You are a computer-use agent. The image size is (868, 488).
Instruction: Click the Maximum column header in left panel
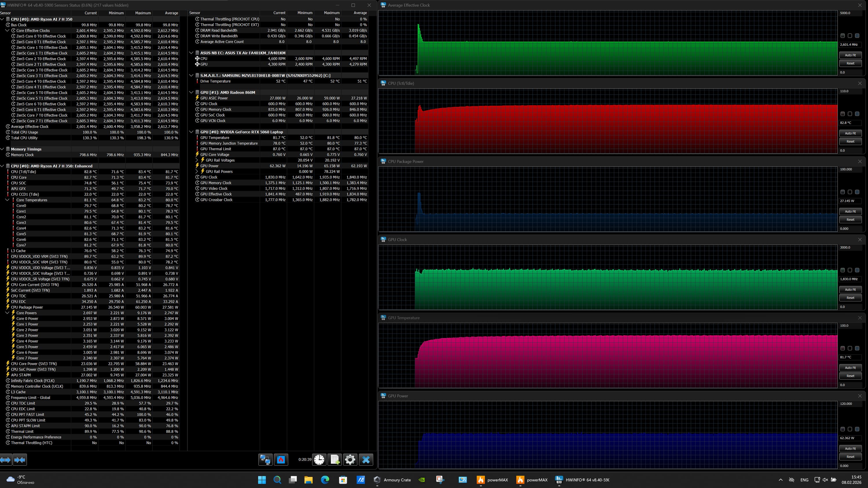pyautogui.click(x=143, y=13)
